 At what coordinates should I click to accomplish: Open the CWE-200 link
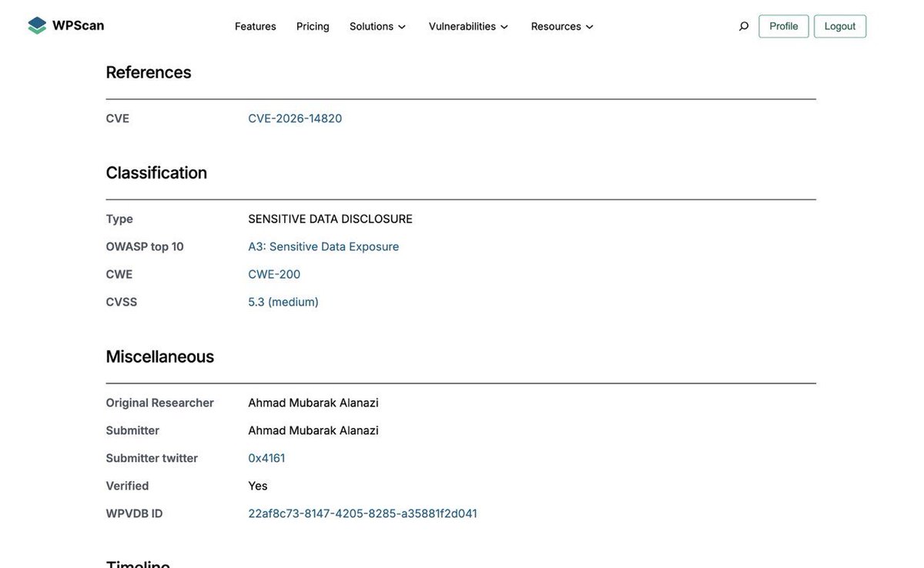click(274, 275)
